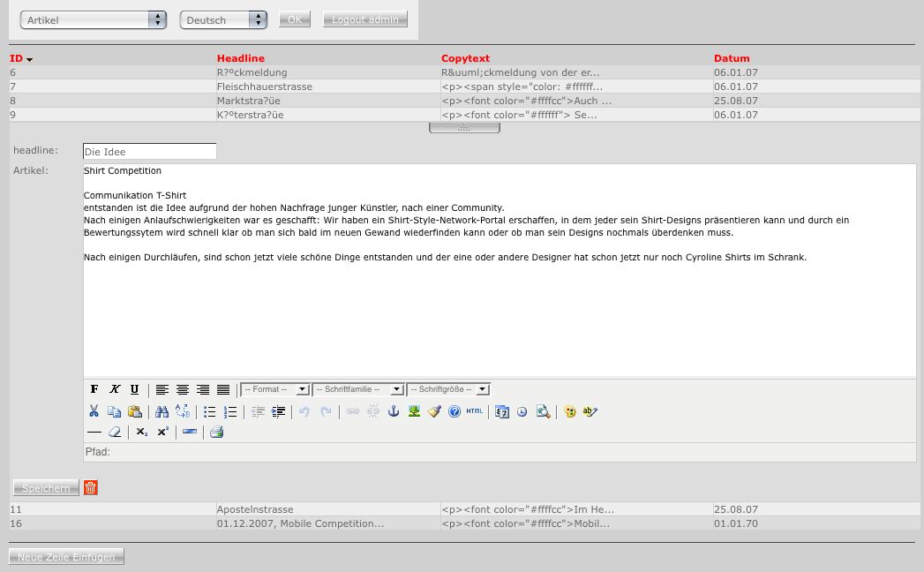Toggle italic formatting in editor toolbar
924x572 pixels.
click(x=115, y=389)
